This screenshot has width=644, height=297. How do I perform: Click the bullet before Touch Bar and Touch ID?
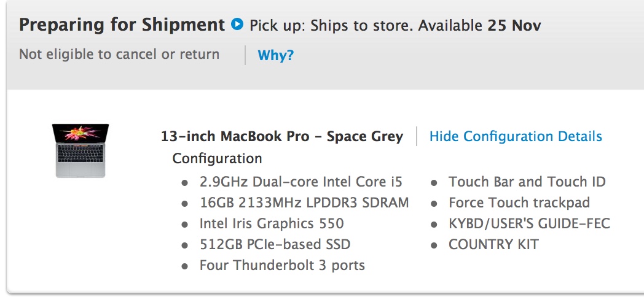click(x=434, y=183)
